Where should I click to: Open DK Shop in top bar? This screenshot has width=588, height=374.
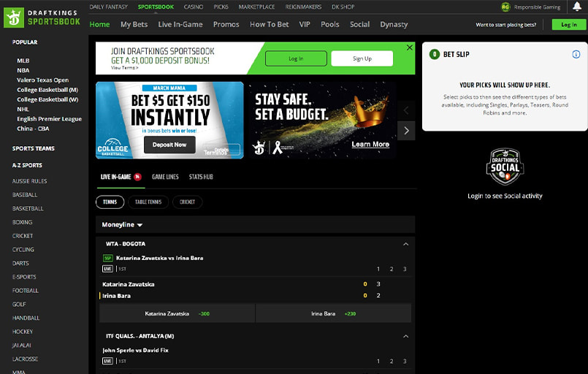pyautogui.click(x=343, y=7)
